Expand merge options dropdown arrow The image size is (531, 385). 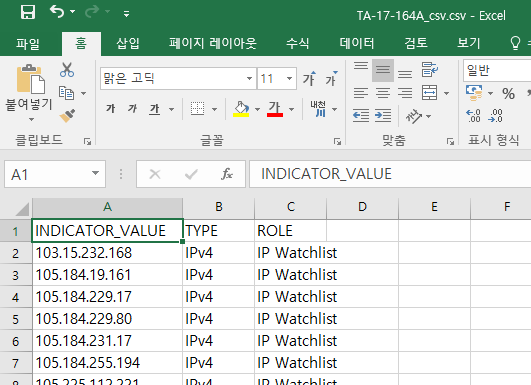[x=446, y=93]
